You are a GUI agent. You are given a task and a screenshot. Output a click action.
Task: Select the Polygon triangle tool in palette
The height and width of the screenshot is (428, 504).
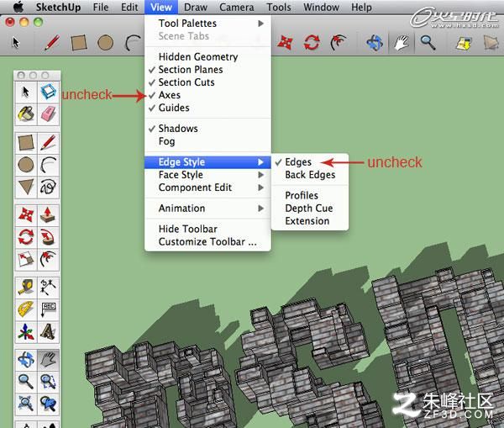tap(26, 187)
